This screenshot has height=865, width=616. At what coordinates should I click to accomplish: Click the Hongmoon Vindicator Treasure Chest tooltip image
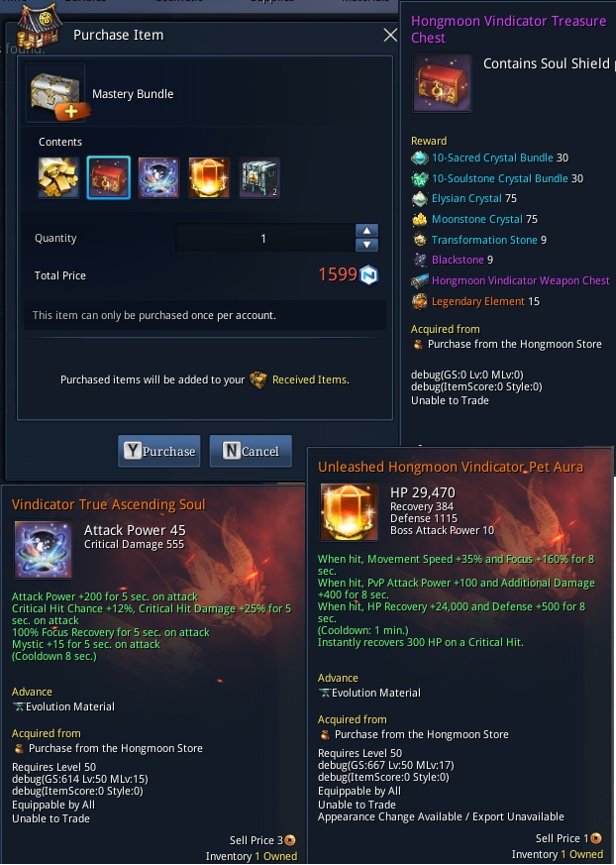[443, 83]
